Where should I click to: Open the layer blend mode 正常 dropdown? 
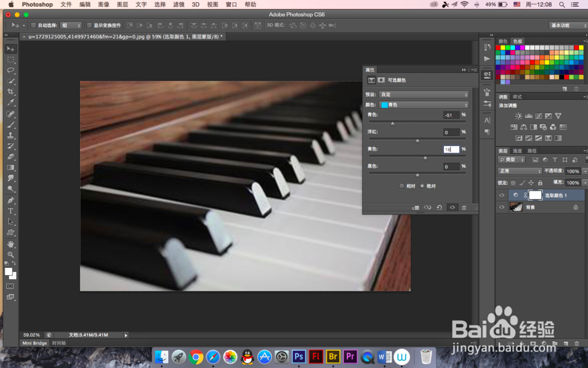click(520, 171)
